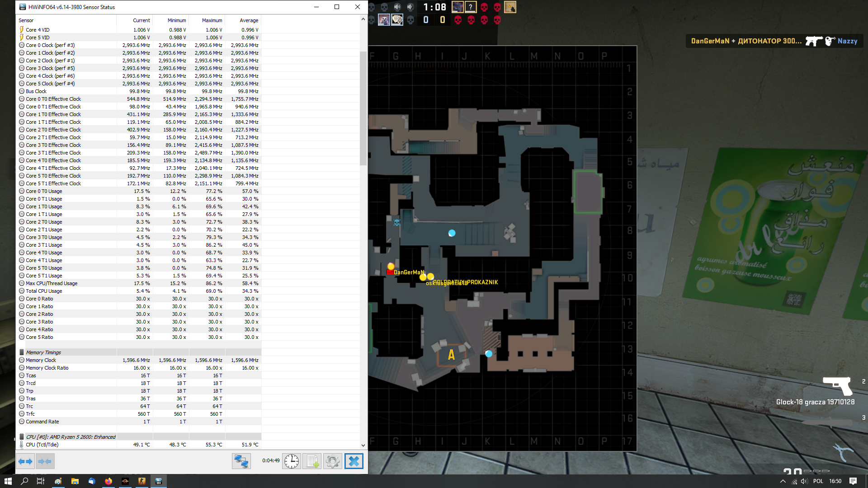Click the collapse columns arrows button
This screenshot has width=868, height=488.
[x=45, y=461]
